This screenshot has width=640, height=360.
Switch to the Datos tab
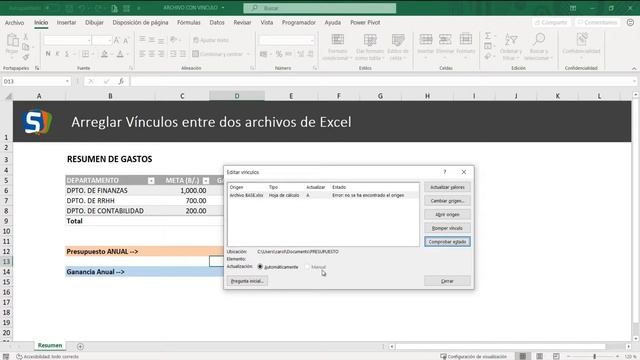[x=217, y=22]
